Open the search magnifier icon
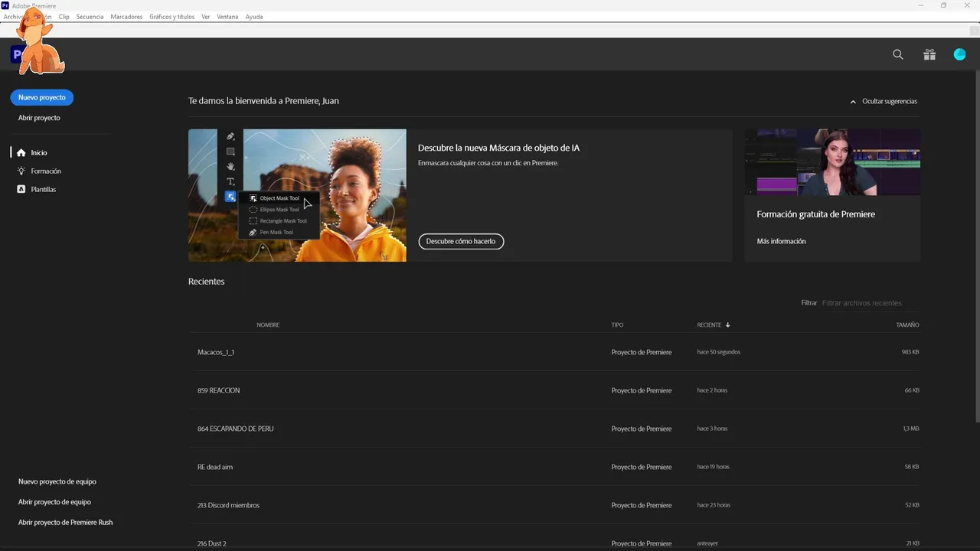Image resolution: width=980 pixels, height=551 pixels. [898, 54]
